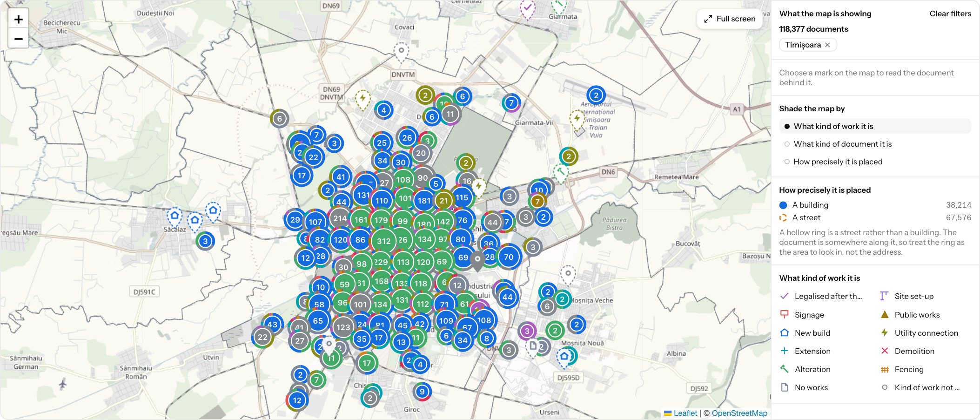Image resolution: width=980 pixels, height=420 pixels.
Task: Open the cluster marker labeled 90
Action: click(423, 178)
